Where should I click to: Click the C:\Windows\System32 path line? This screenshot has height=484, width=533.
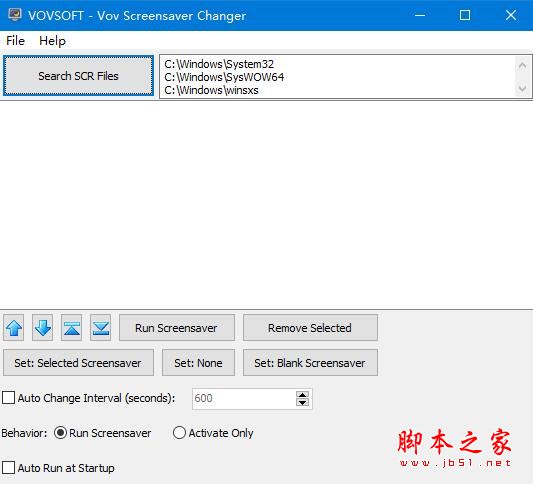tap(219, 64)
